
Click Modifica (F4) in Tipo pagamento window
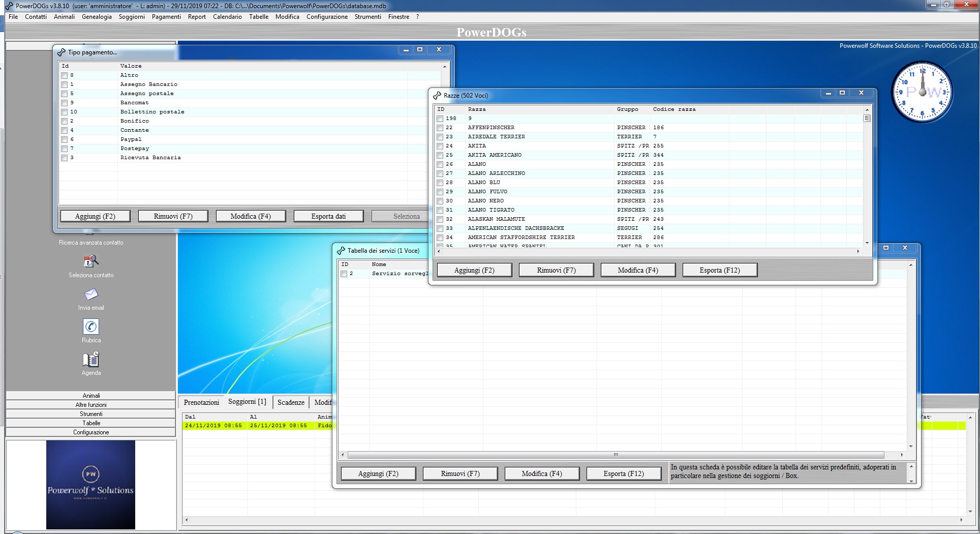click(251, 216)
